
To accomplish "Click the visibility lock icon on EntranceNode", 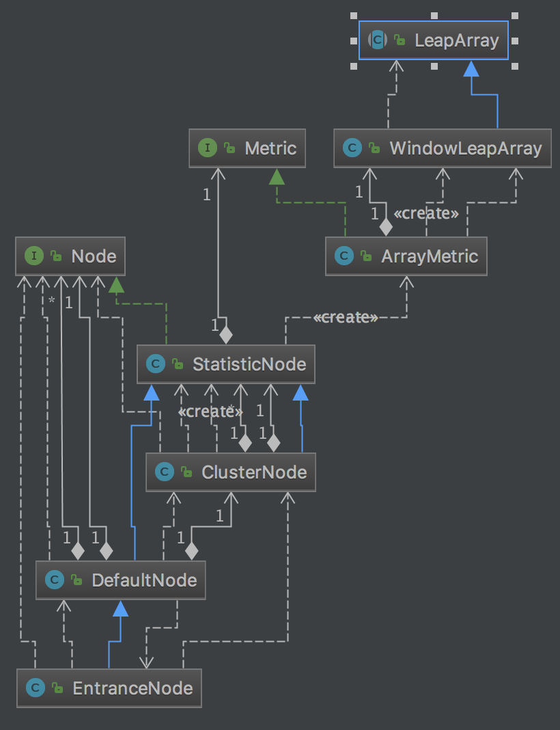I will [57, 688].
